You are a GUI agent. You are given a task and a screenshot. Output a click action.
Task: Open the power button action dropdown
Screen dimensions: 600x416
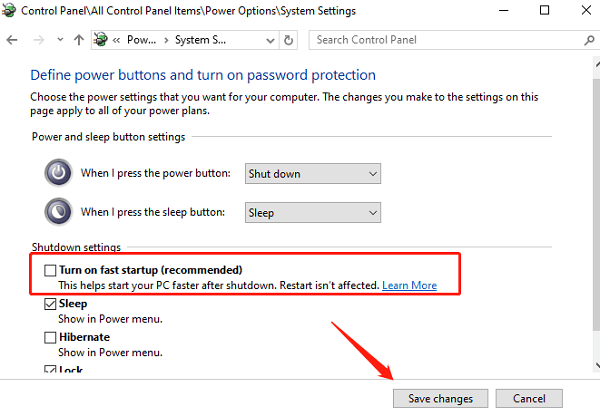pos(313,174)
